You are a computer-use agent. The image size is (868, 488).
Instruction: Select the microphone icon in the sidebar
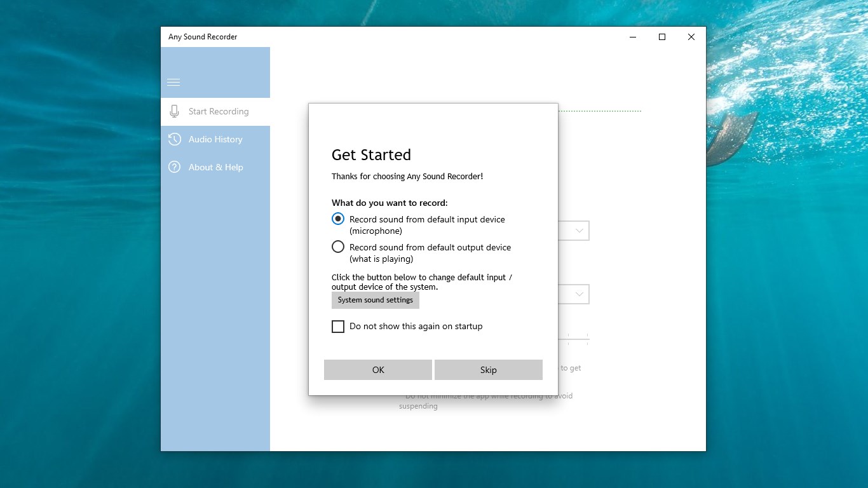coord(174,111)
